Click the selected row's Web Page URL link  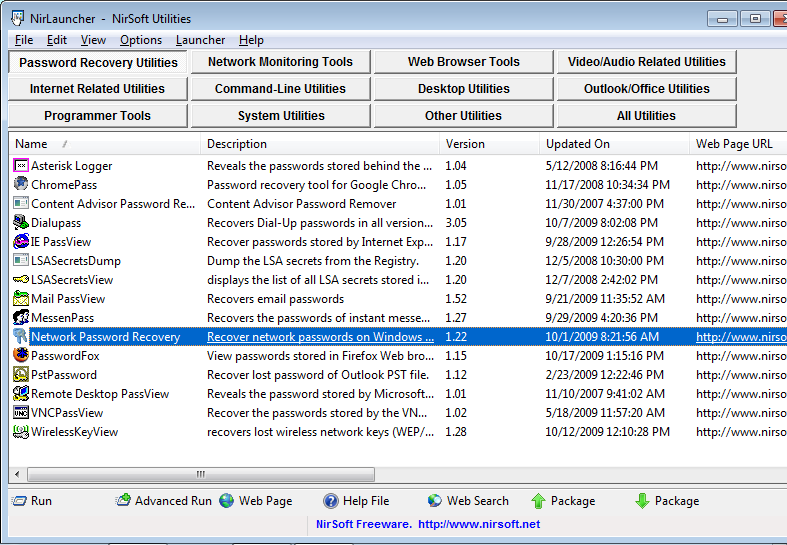741,337
